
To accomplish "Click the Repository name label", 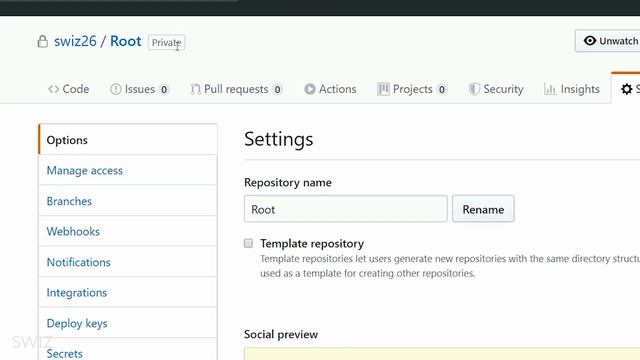I will coord(288,182).
